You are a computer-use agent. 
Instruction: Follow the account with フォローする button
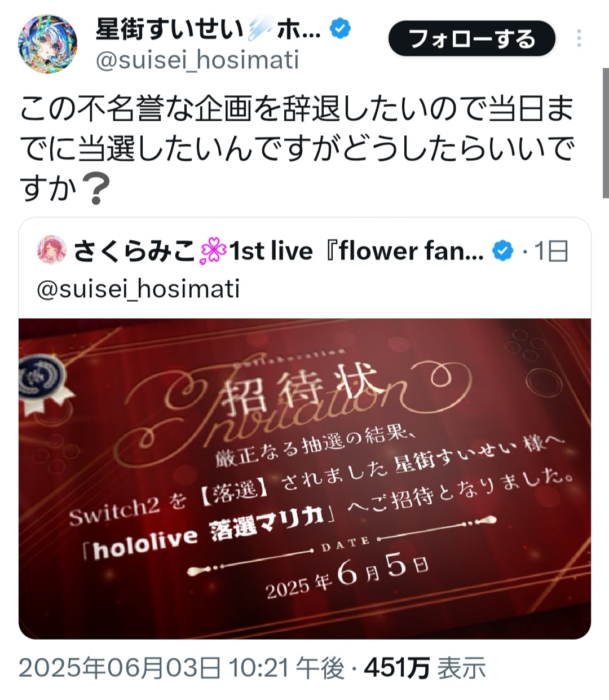[x=471, y=38]
